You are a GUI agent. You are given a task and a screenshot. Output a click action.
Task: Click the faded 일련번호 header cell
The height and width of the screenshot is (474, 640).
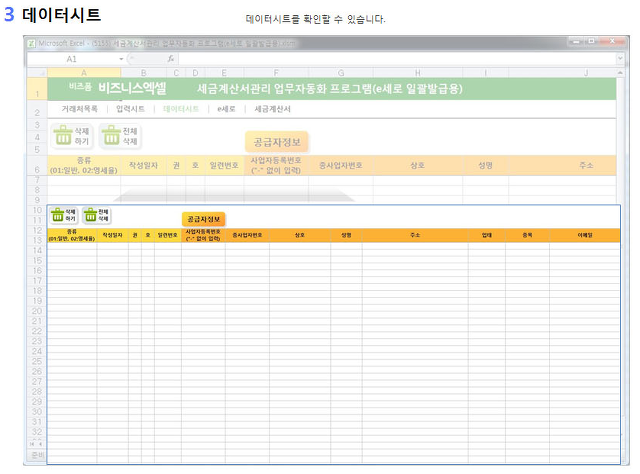pos(224,165)
